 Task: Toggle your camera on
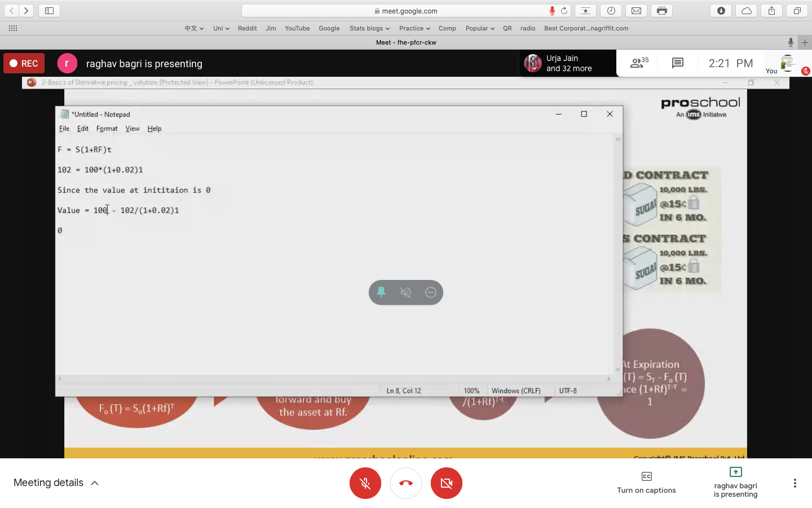click(x=447, y=483)
